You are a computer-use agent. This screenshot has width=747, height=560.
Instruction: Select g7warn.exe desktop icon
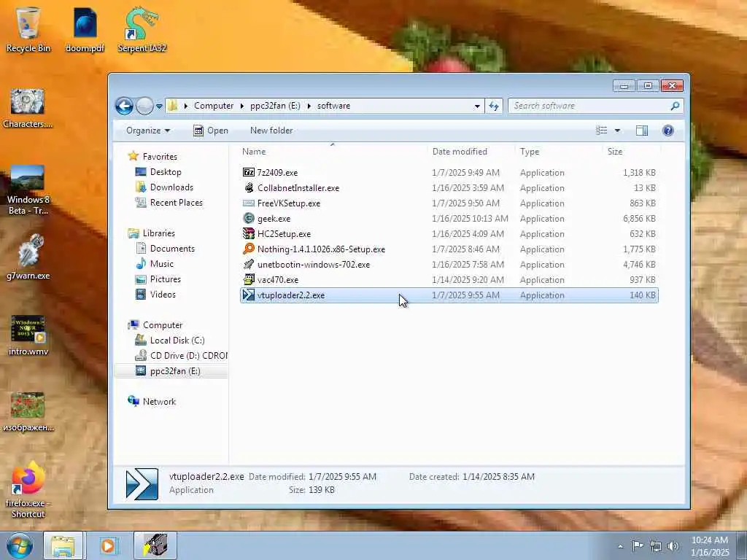[28, 257]
